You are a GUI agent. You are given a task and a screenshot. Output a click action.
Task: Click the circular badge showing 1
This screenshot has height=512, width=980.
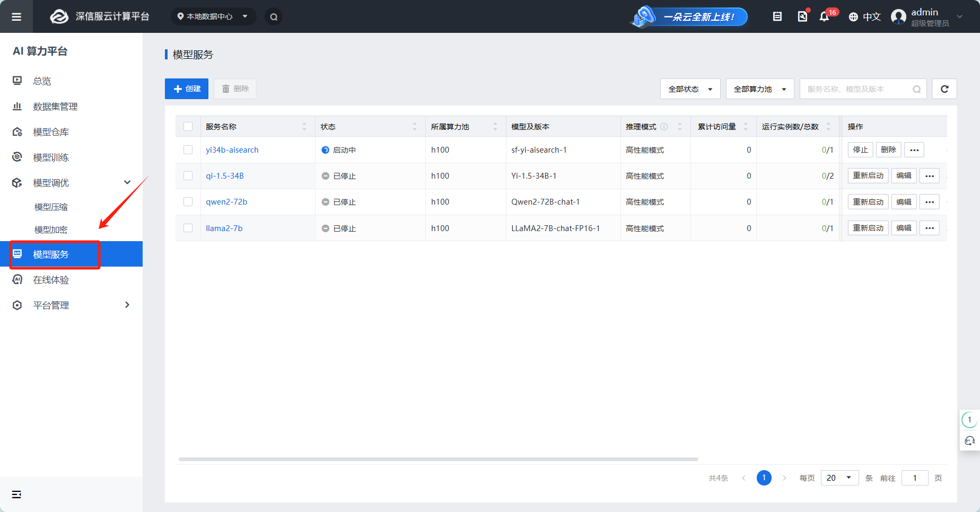[969, 420]
